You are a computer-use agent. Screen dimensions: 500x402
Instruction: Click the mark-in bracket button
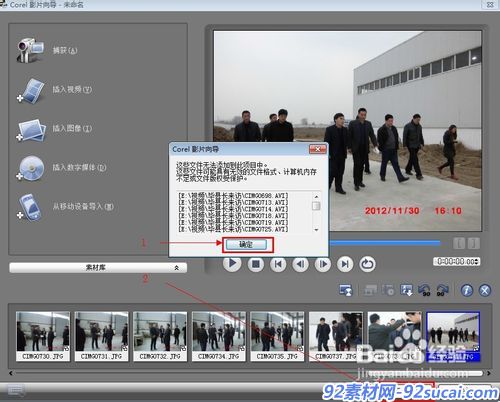(459, 243)
